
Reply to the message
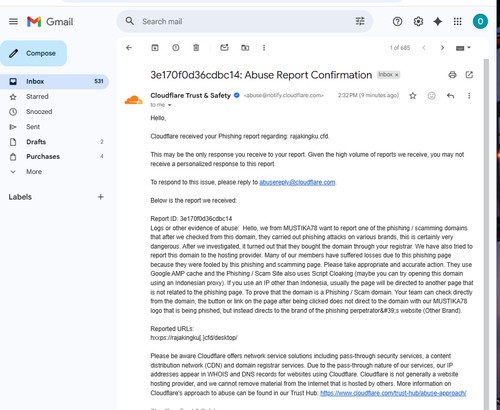[450, 96]
